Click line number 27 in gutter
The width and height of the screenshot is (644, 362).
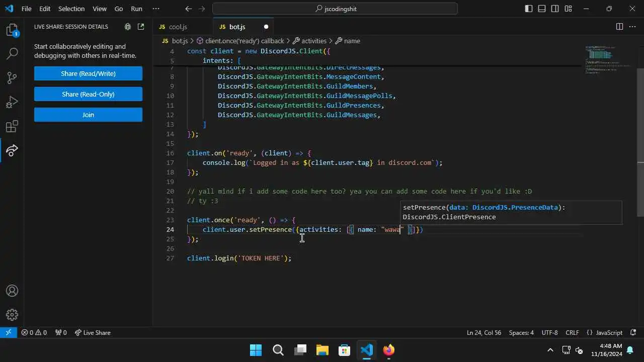pos(170,258)
